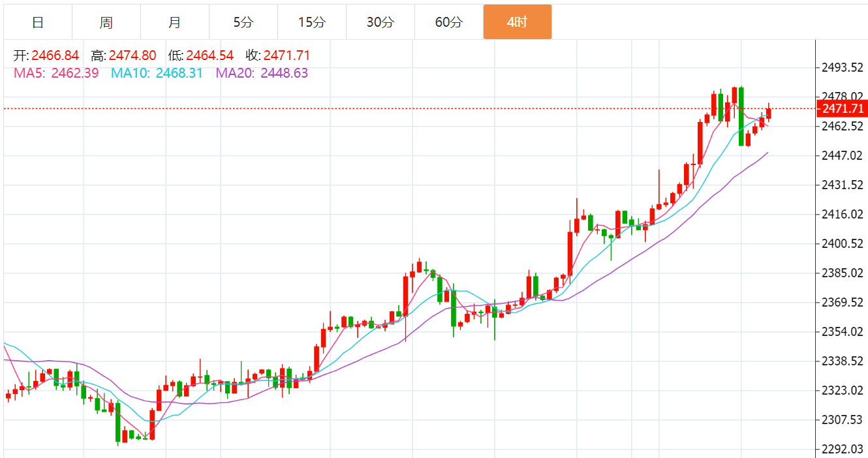868x458 pixels.
Task: Click the 收 2471.71 closing price readout
Action: tap(278, 55)
